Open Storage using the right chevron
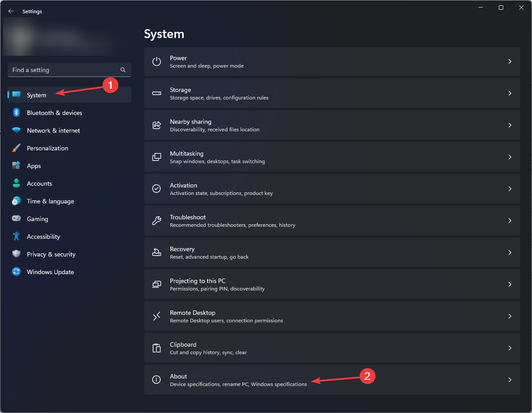This screenshot has height=413, width=532. point(510,94)
